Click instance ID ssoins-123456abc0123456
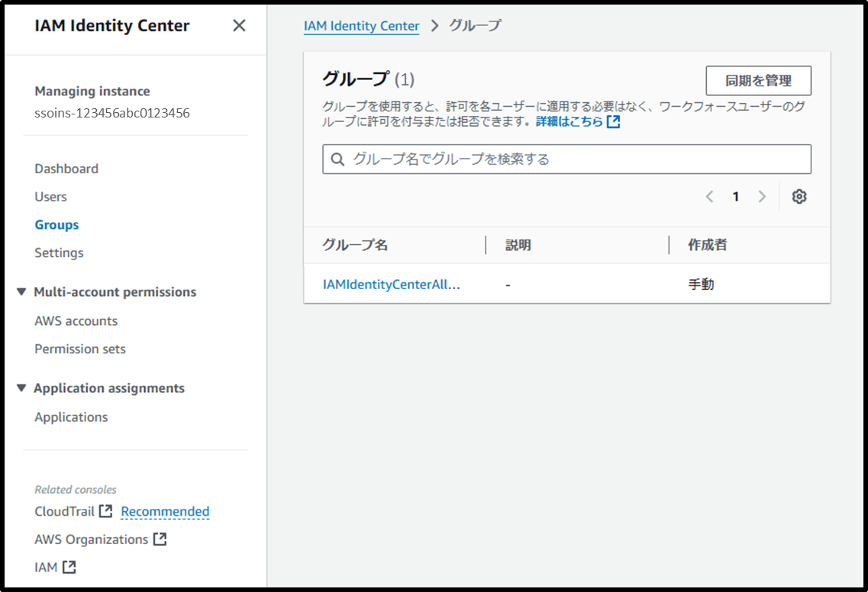The width and height of the screenshot is (868, 592). 111,113
